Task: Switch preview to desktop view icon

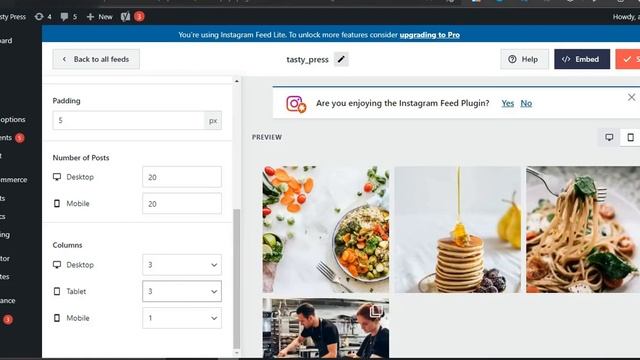Action: [609, 137]
